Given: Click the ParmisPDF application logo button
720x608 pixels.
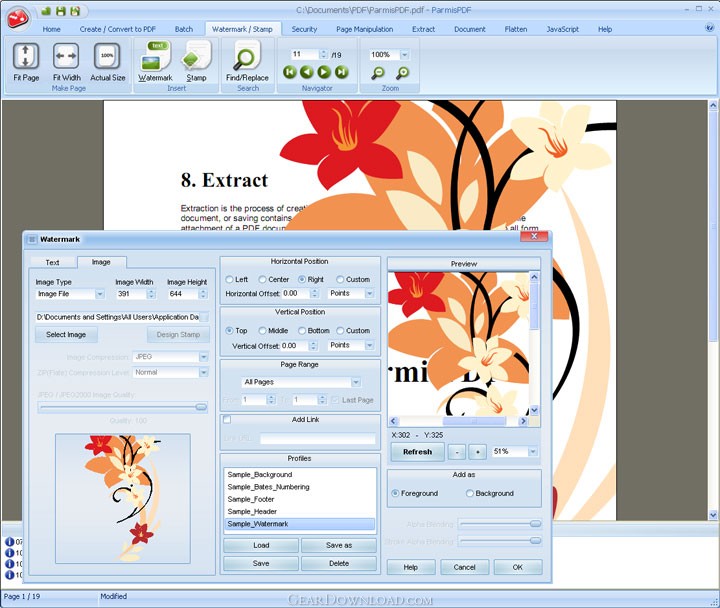Looking at the screenshot, I should [17, 17].
